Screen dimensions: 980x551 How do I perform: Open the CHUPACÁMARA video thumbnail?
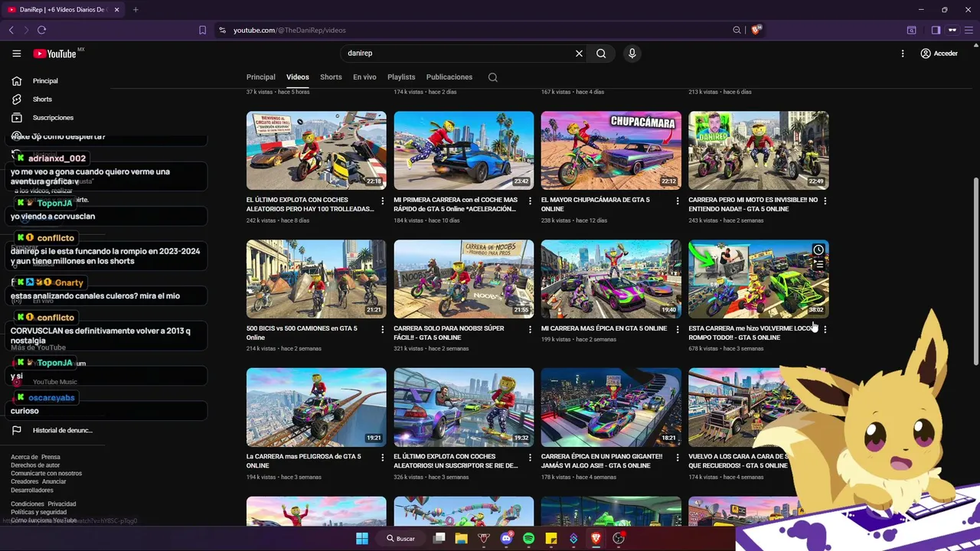pyautogui.click(x=611, y=151)
